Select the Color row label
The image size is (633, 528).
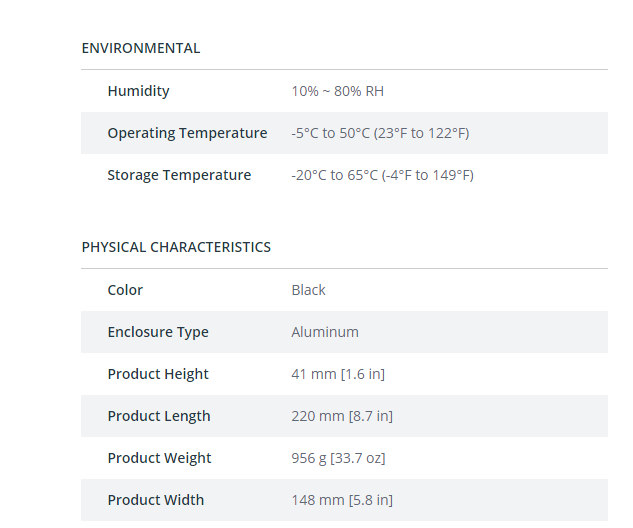tap(125, 290)
